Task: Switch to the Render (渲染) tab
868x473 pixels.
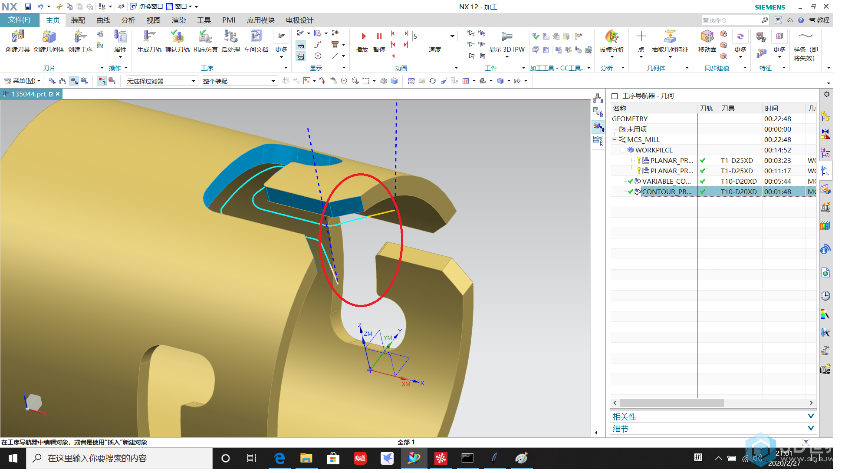Action: coord(178,20)
